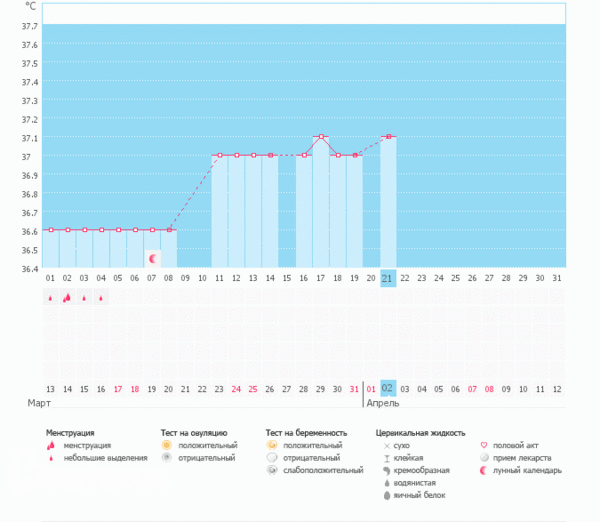Click the temperature point on day 01
This screenshot has height=522, width=600.
click(50, 229)
